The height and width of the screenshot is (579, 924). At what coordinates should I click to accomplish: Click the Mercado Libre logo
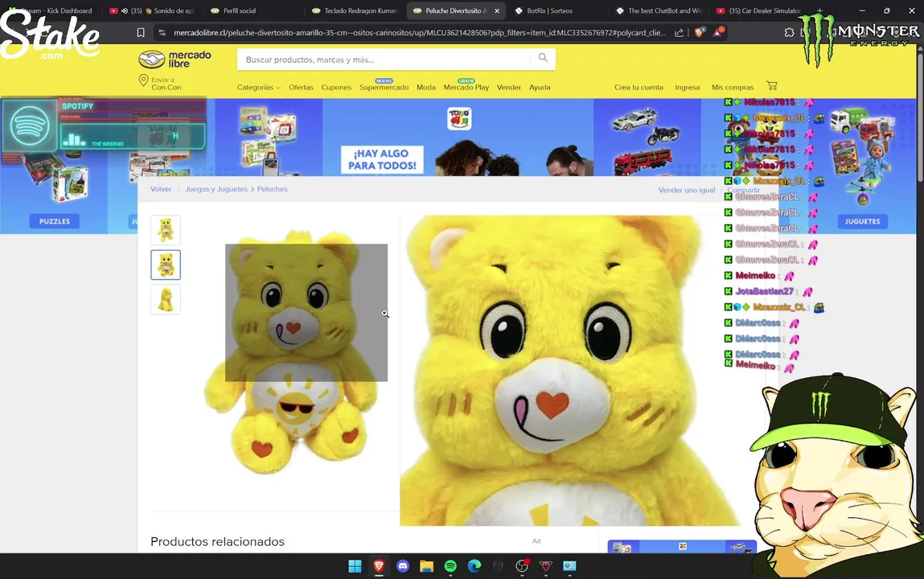click(x=175, y=60)
